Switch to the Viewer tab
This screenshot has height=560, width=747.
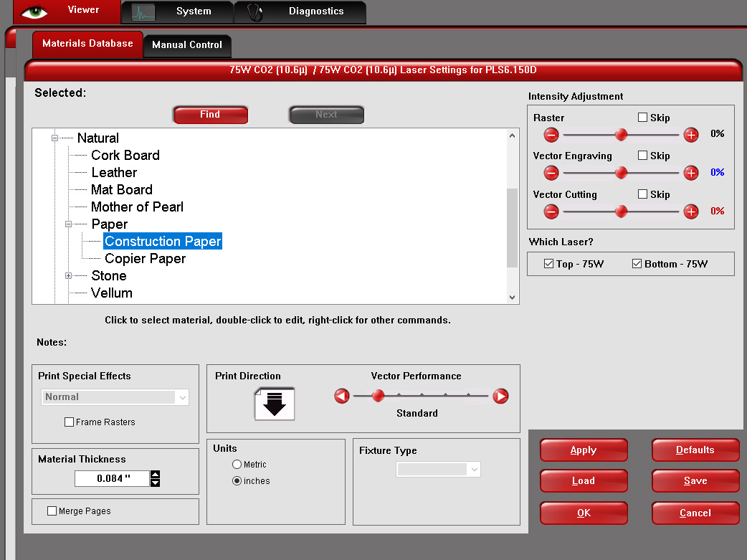(x=67, y=11)
